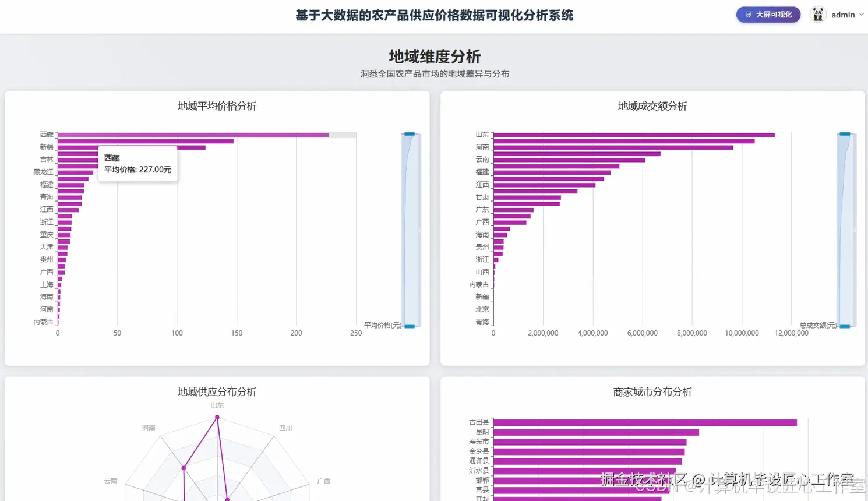The width and height of the screenshot is (868, 501).
Task: Click the 福建 label in average price chart
Action: [47, 184]
